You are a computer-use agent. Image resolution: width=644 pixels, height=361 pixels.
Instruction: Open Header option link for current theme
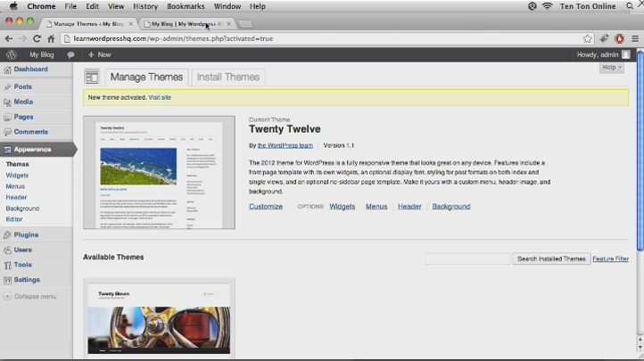pos(409,206)
